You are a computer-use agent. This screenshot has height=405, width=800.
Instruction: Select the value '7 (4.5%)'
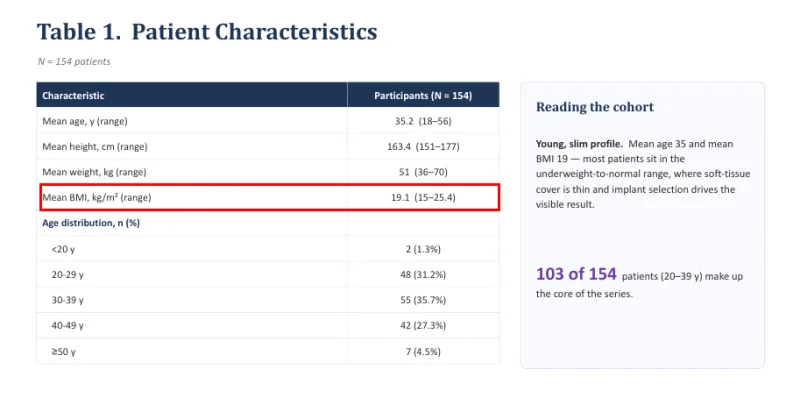[423, 352]
